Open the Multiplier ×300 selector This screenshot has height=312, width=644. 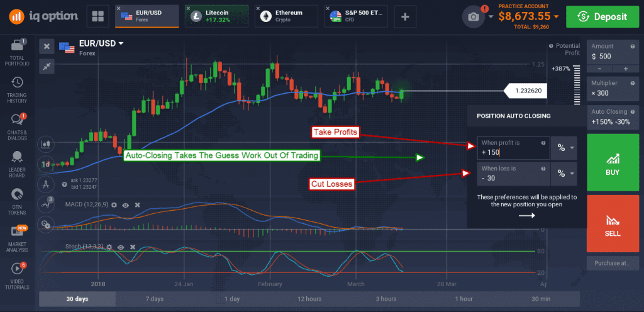pyautogui.click(x=613, y=89)
